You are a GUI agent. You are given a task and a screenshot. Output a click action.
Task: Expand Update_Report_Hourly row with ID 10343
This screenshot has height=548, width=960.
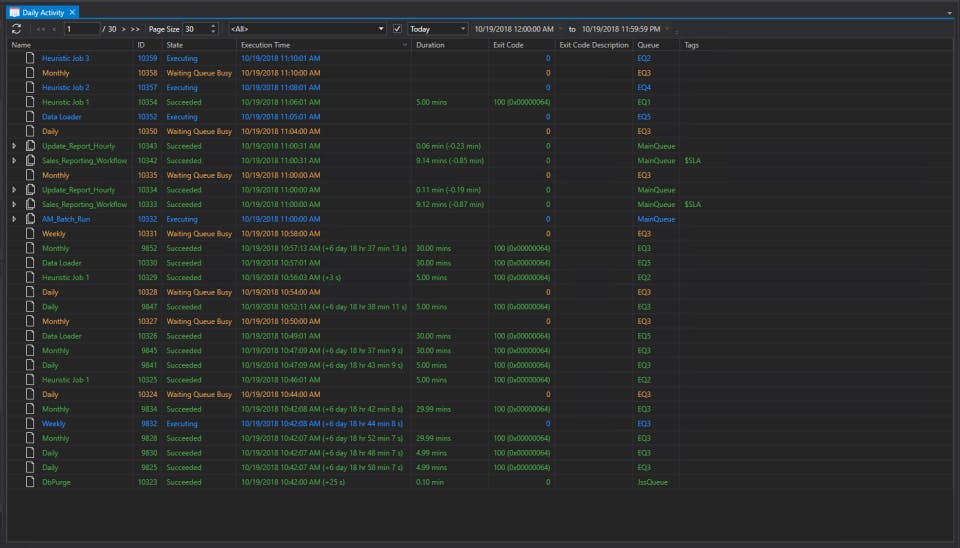pyautogui.click(x=14, y=146)
